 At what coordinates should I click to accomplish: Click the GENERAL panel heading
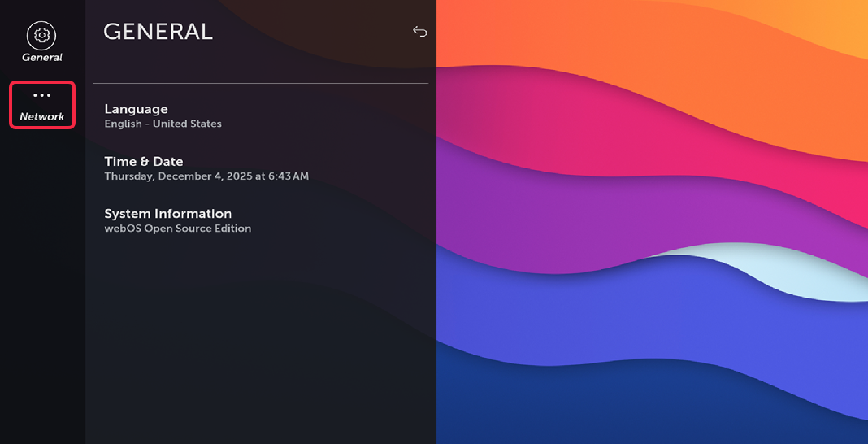click(x=158, y=32)
